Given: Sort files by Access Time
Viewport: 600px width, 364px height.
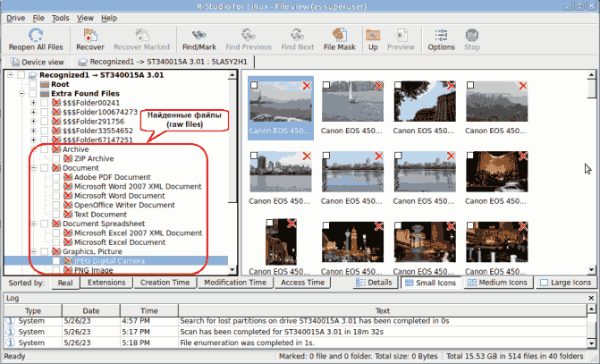Looking at the screenshot, I should 302,283.
